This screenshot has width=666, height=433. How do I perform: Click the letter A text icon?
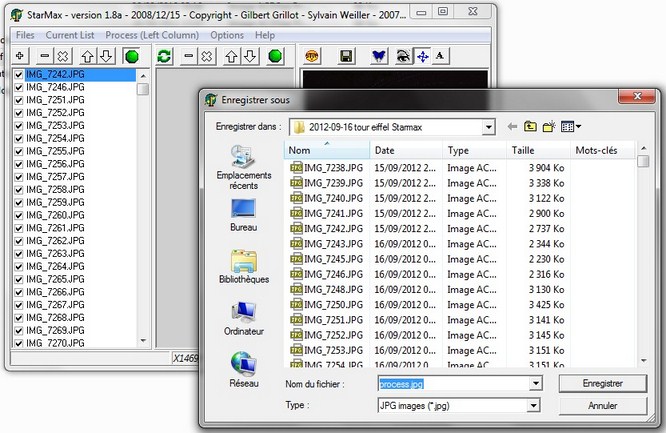click(x=440, y=56)
